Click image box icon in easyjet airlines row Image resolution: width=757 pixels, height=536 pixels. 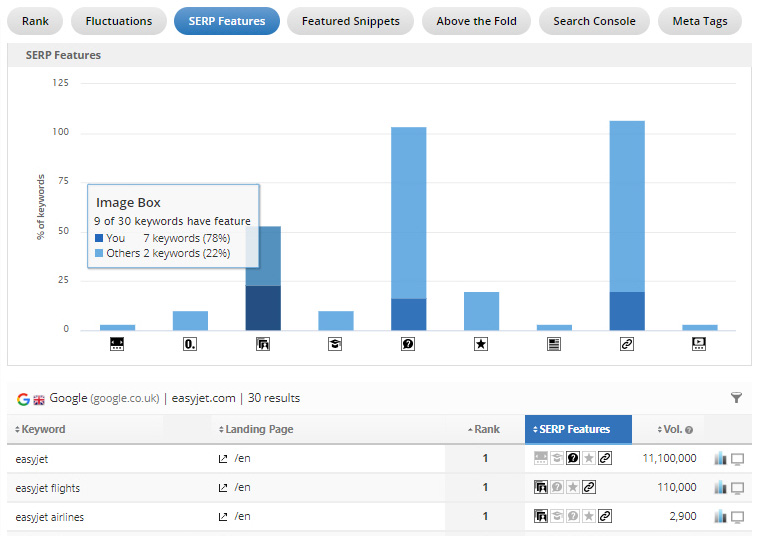click(x=541, y=516)
